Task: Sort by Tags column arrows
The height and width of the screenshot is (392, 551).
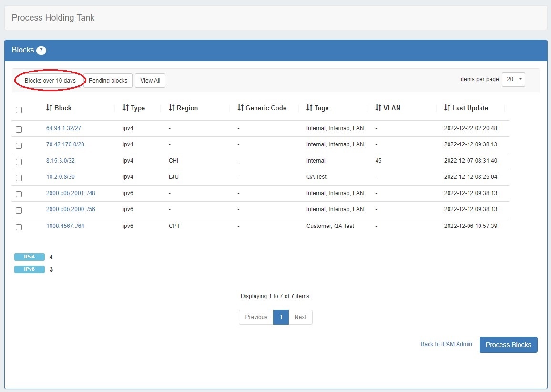Action: tap(309, 108)
